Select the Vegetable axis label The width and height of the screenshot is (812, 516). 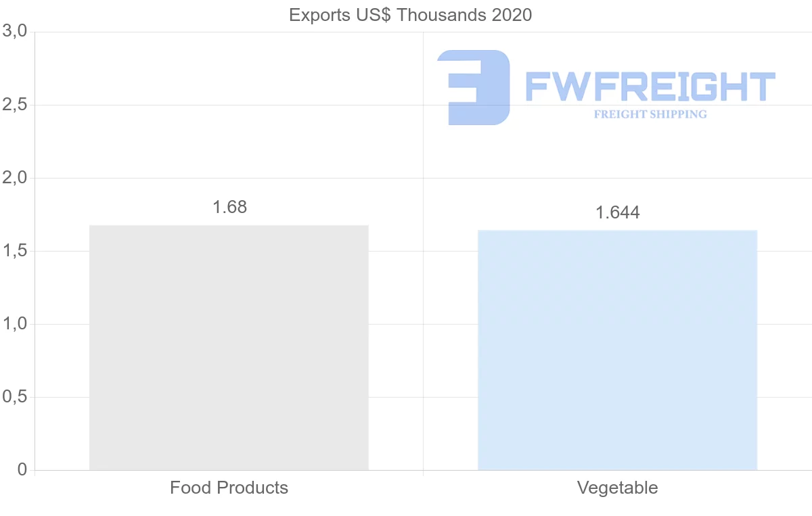coord(617,488)
